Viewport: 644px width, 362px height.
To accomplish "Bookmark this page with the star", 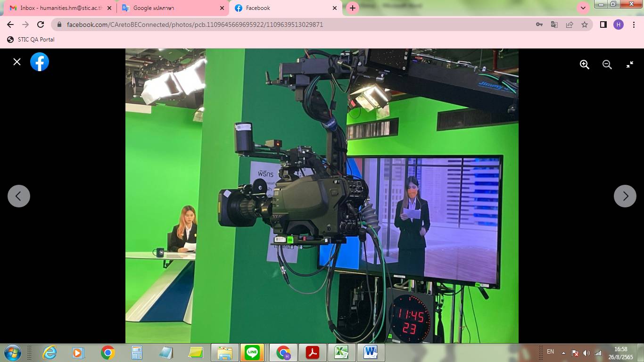I will point(585,25).
